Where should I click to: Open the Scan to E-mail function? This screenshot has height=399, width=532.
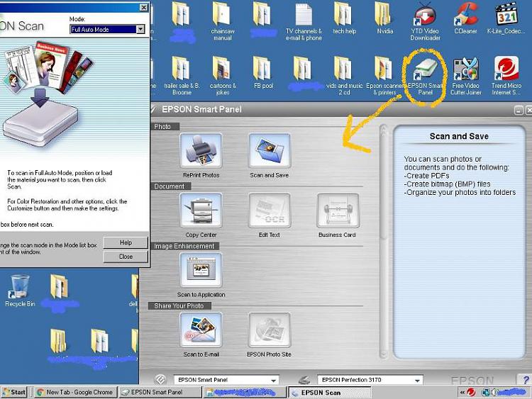click(201, 330)
